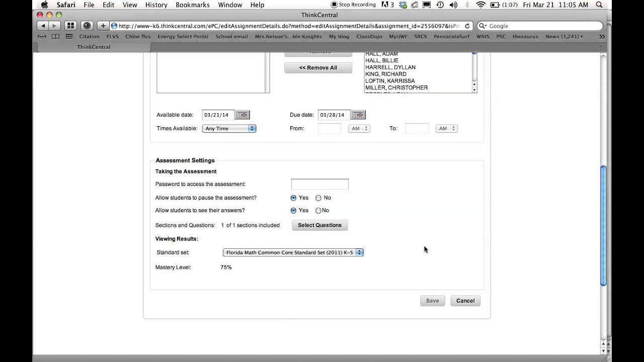Click the page vertical scrollbar thumb

pyautogui.click(x=604, y=226)
